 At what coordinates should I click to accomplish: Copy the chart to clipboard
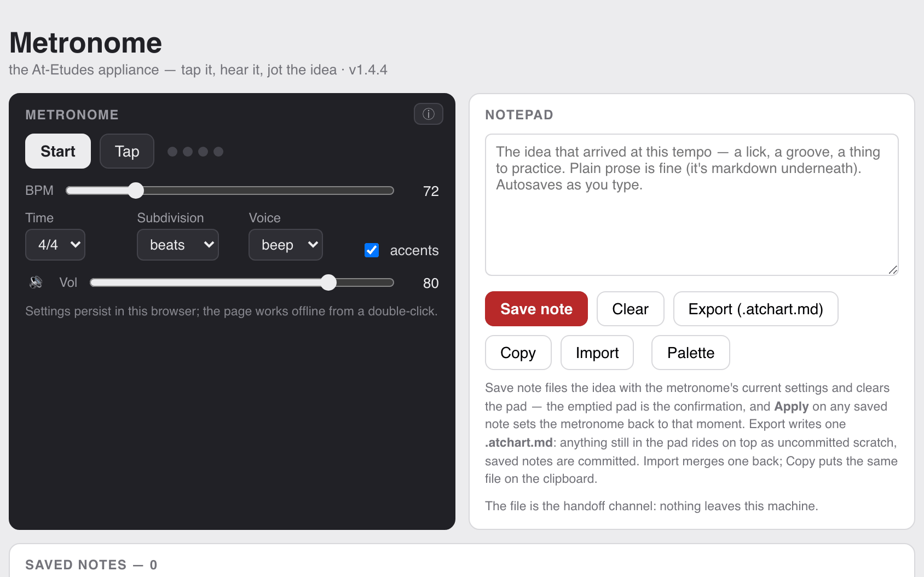(x=518, y=353)
